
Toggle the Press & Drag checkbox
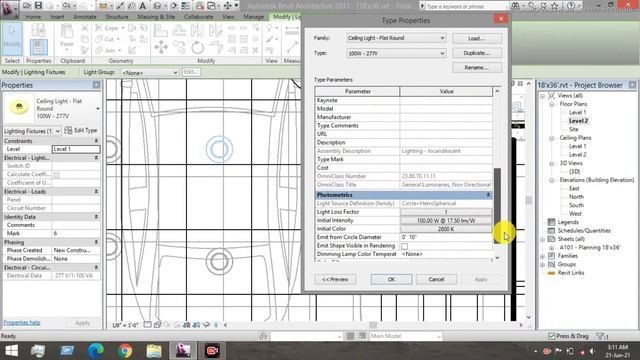[551, 336]
